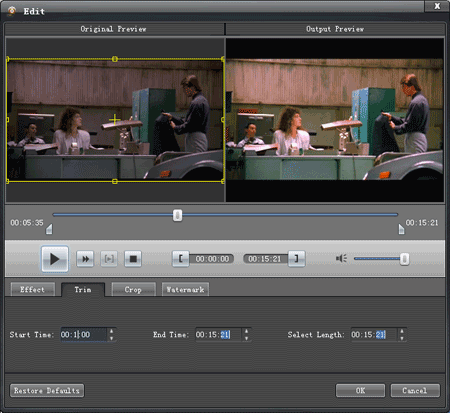Mute audio using the speaker icon

[341, 258]
